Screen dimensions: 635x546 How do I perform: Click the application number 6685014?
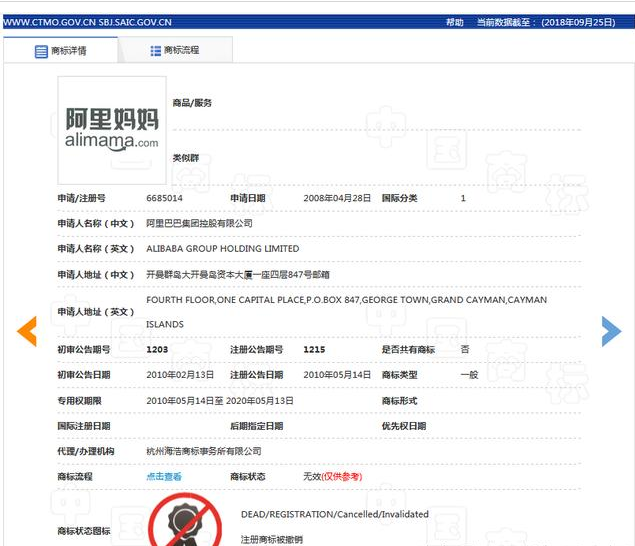164,199
